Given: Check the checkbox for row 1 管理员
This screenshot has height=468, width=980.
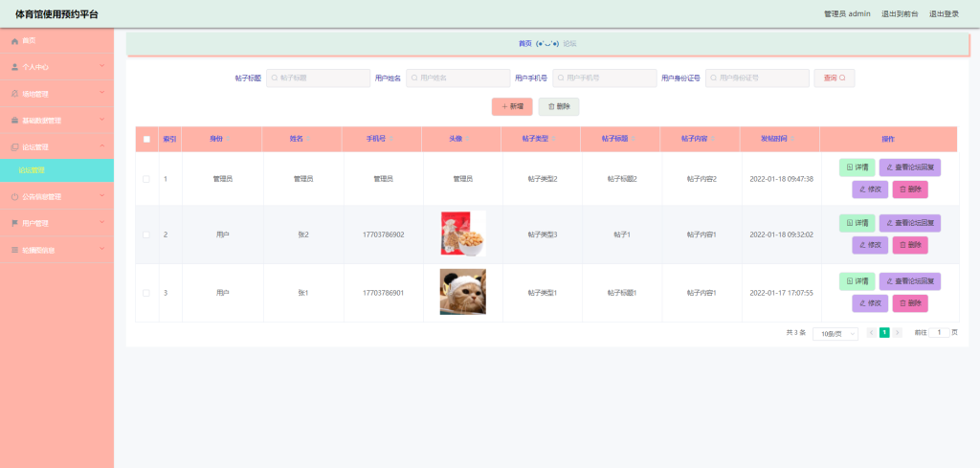Looking at the screenshot, I should pyautogui.click(x=146, y=179).
